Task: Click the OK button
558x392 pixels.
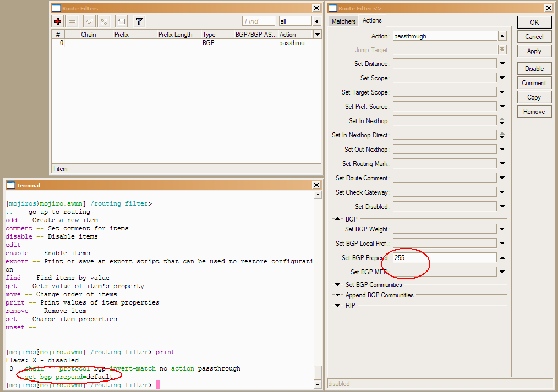Action: click(x=534, y=23)
